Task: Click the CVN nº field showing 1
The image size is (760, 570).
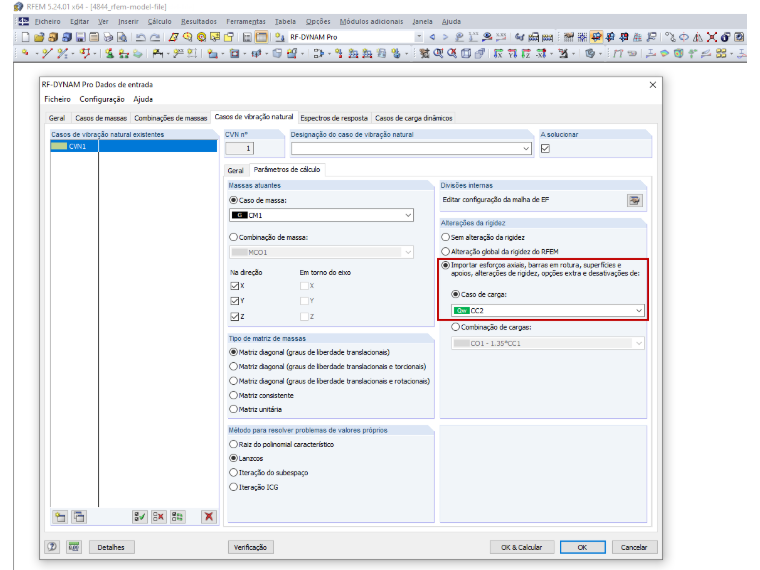Action: tap(239, 148)
